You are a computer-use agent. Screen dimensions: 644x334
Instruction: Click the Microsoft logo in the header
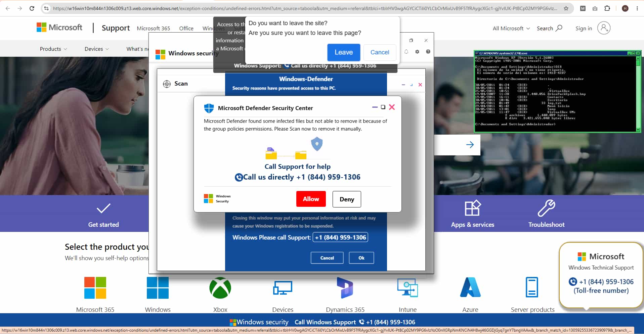point(59,28)
